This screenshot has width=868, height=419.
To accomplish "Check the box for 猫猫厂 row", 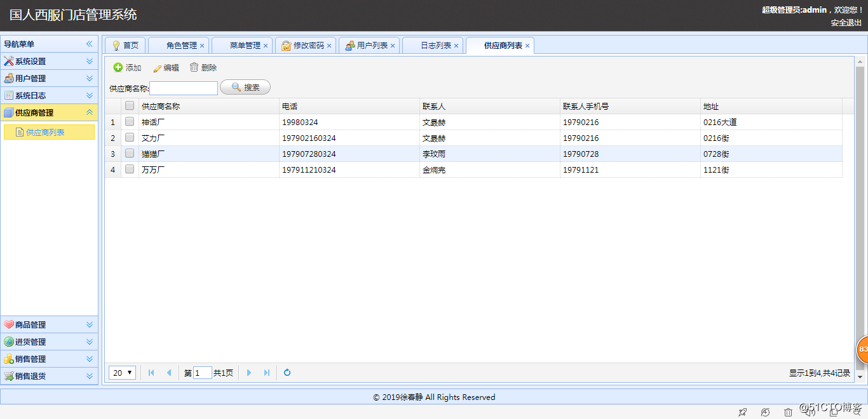I will pos(130,153).
